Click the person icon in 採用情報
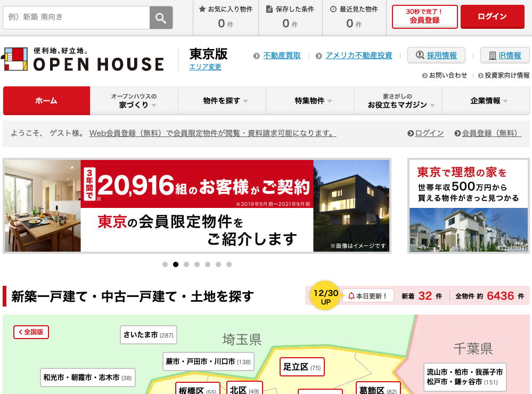This screenshot has height=394, width=532. pos(420,55)
